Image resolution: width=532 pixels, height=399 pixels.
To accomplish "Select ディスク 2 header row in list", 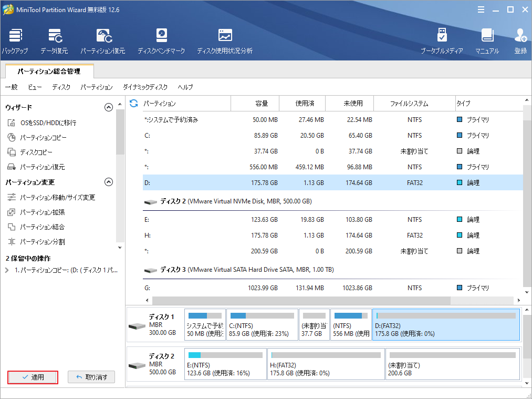I will [332, 201].
